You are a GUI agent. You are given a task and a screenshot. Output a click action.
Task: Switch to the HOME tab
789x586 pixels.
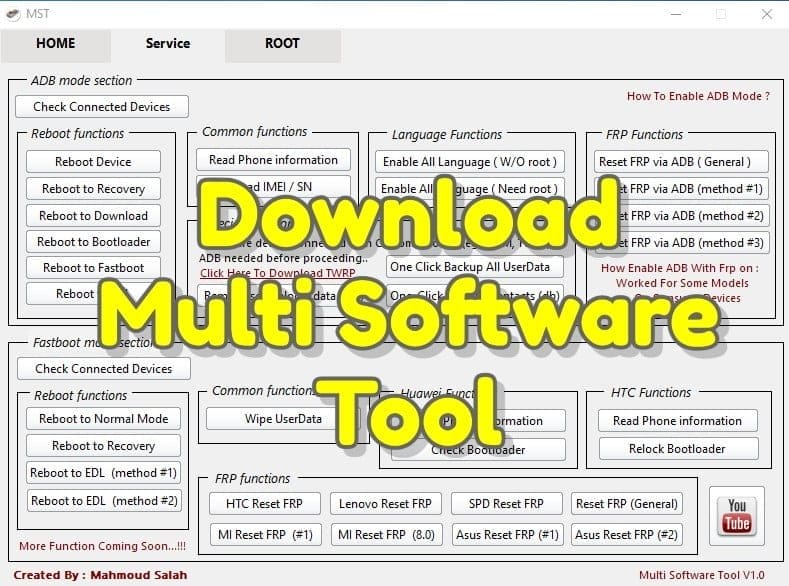pos(55,44)
